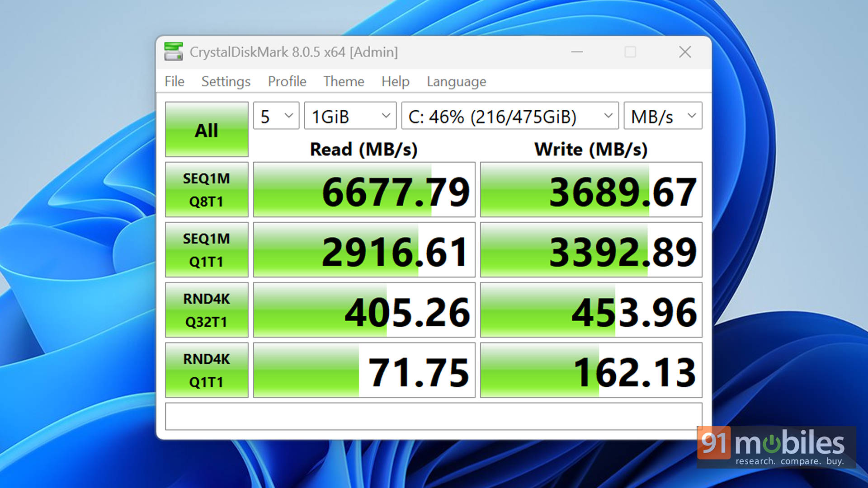This screenshot has height=488, width=868.
Task: Click the 71.75 read result
Action: pyautogui.click(x=364, y=370)
